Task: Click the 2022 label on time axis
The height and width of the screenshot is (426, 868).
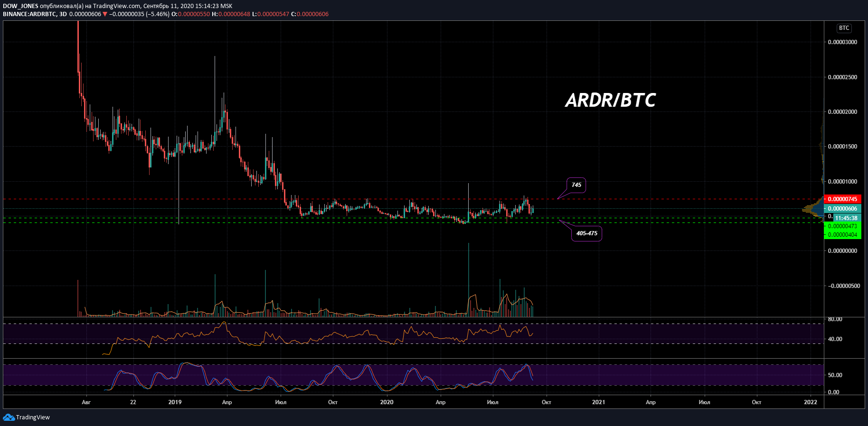Action: 811,402
